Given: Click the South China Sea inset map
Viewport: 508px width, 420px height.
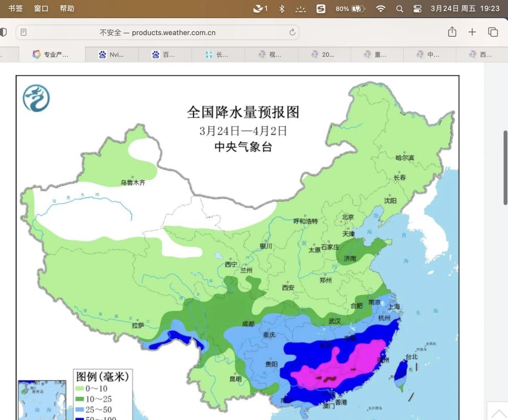Looking at the screenshot, I should [42, 400].
